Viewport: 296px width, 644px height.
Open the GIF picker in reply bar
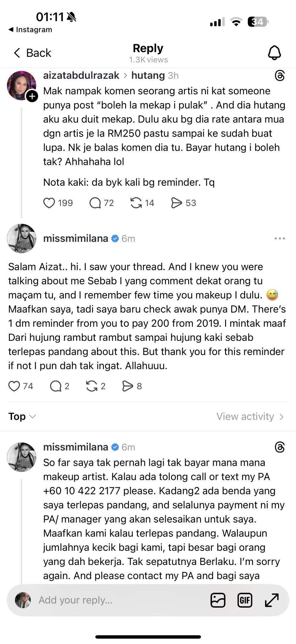click(x=245, y=600)
